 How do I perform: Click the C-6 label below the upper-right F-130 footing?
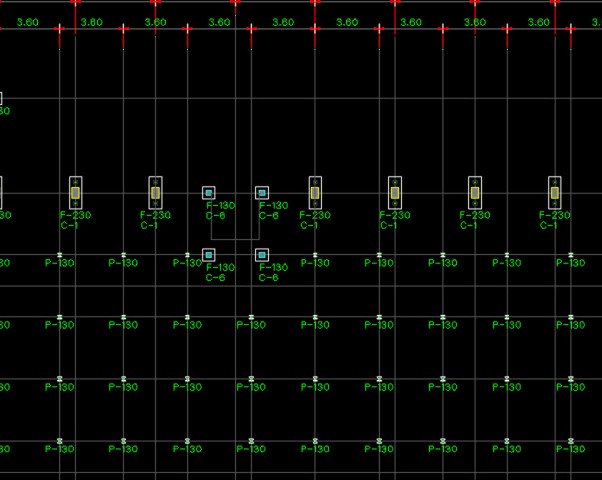coord(269,215)
